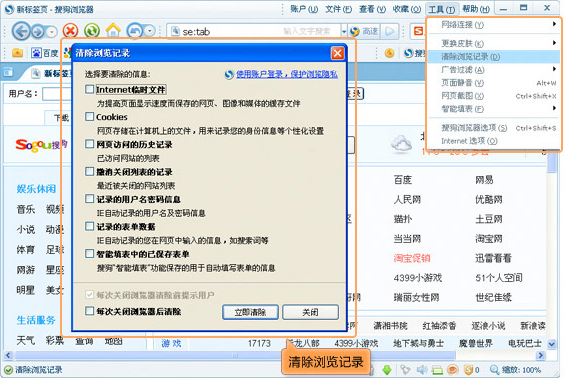The width and height of the screenshot is (565, 378).
Task: Check the 撤消关闭列表的记录 checkbox
Action: point(90,171)
